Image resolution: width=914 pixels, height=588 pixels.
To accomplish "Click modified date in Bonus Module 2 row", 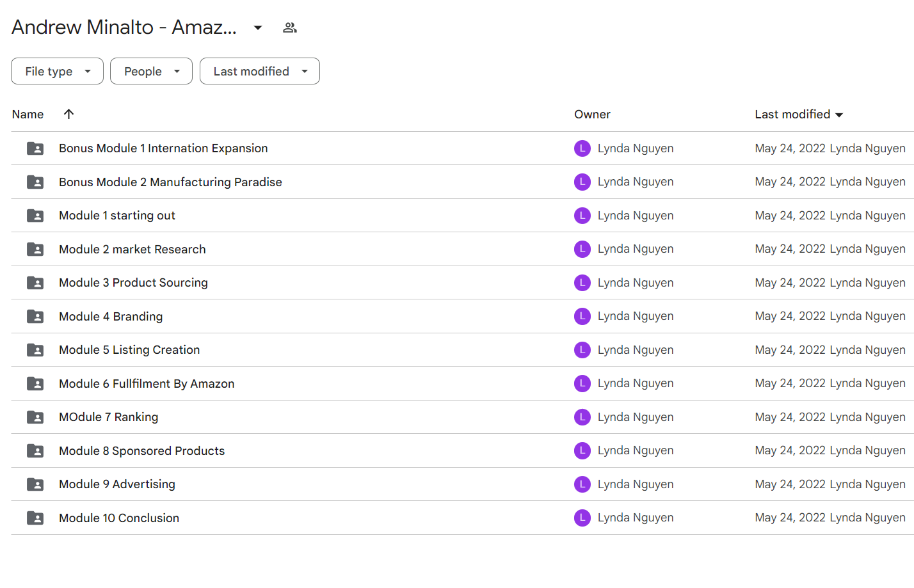I will point(790,182).
